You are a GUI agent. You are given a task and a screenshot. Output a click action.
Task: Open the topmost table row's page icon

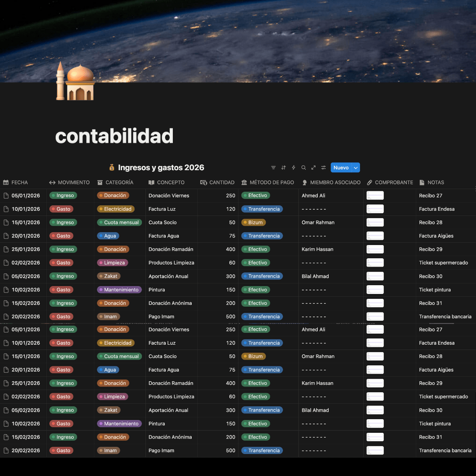(x=6, y=196)
